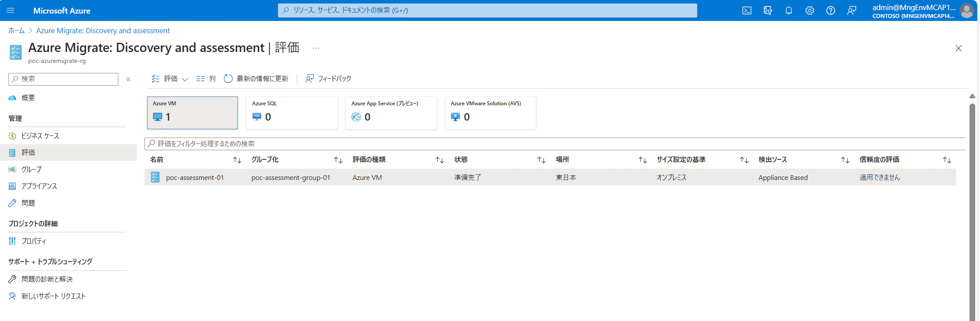Click the フィードバック toolbar button
Screen dimensions: 980x321
tap(328, 79)
